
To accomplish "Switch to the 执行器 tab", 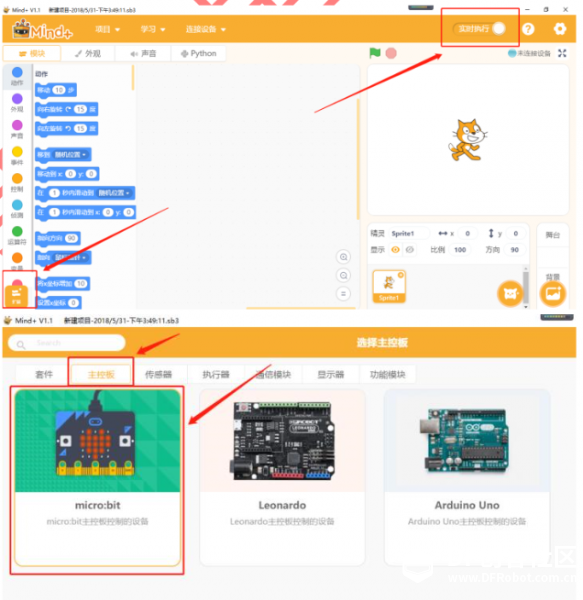I will (216, 374).
